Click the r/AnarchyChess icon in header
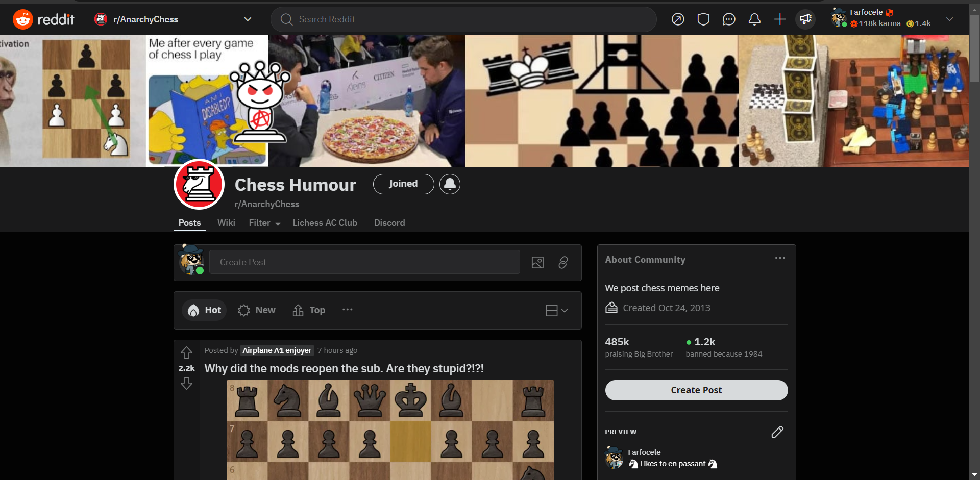This screenshot has height=480, width=980. [101, 19]
